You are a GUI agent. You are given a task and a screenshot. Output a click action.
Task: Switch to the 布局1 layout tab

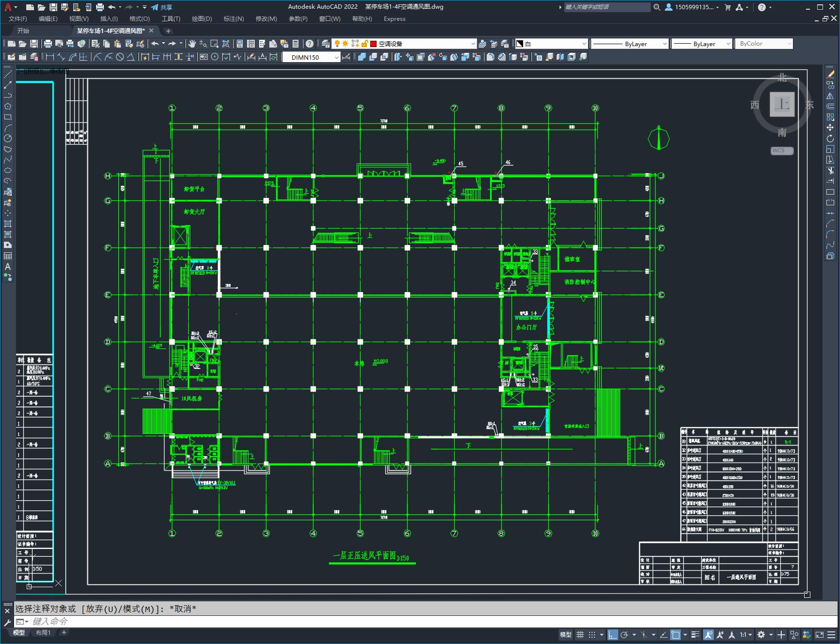[x=43, y=632]
